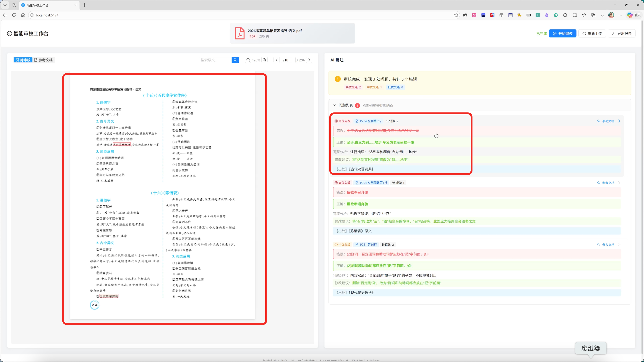Click browser home icon
The height and width of the screenshot is (362, 644).
coord(23,15)
